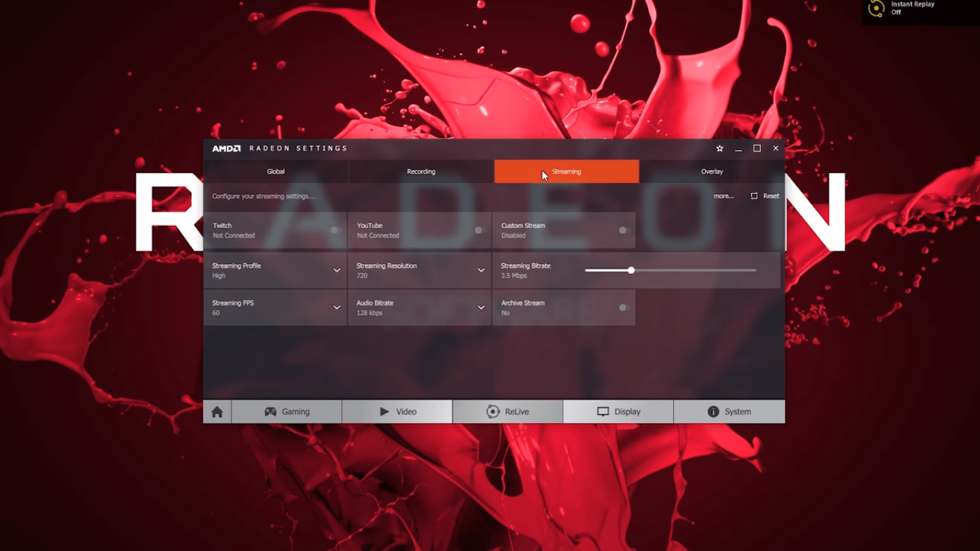
Task: Close the Radeon Settings window
Action: pyautogui.click(x=776, y=149)
